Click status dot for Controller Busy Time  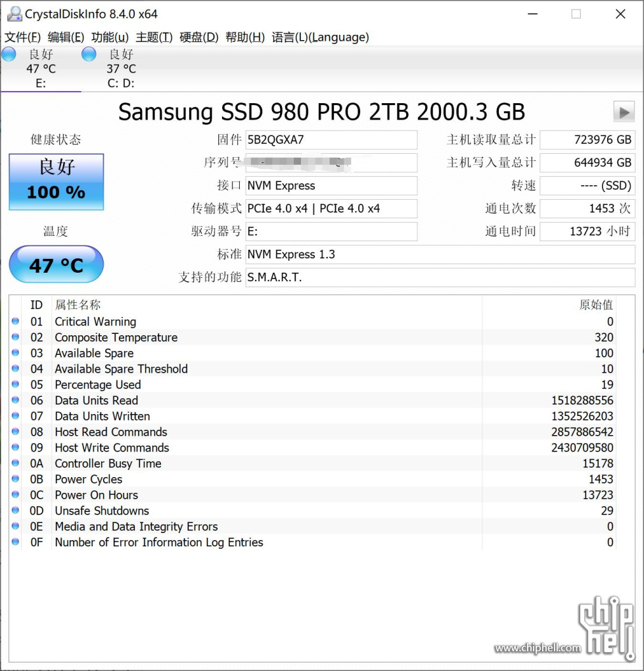[x=15, y=463]
